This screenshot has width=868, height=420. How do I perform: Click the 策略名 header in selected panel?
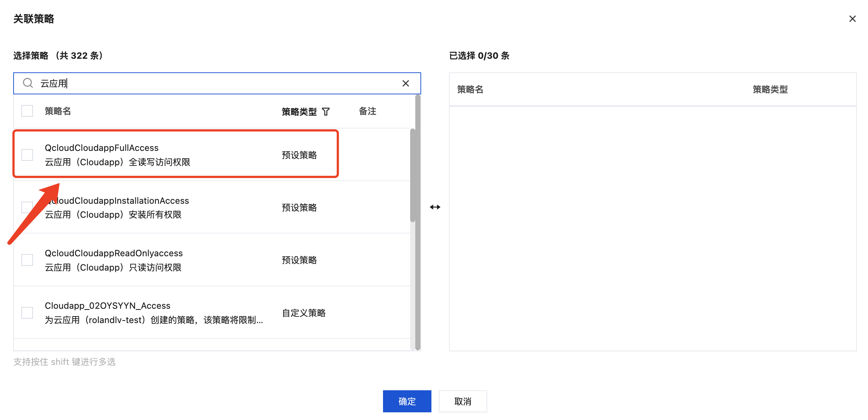coord(470,90)
